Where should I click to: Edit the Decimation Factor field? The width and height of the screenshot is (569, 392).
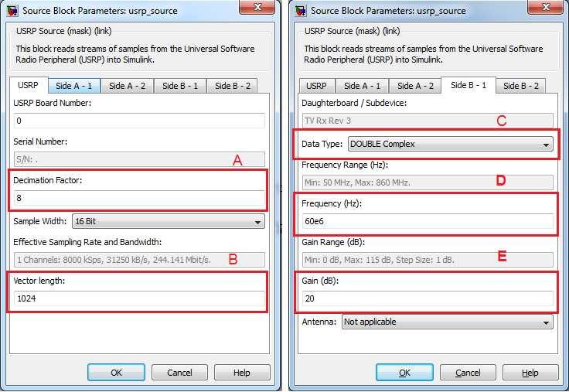pyautogui.click(x=139, y=198)
